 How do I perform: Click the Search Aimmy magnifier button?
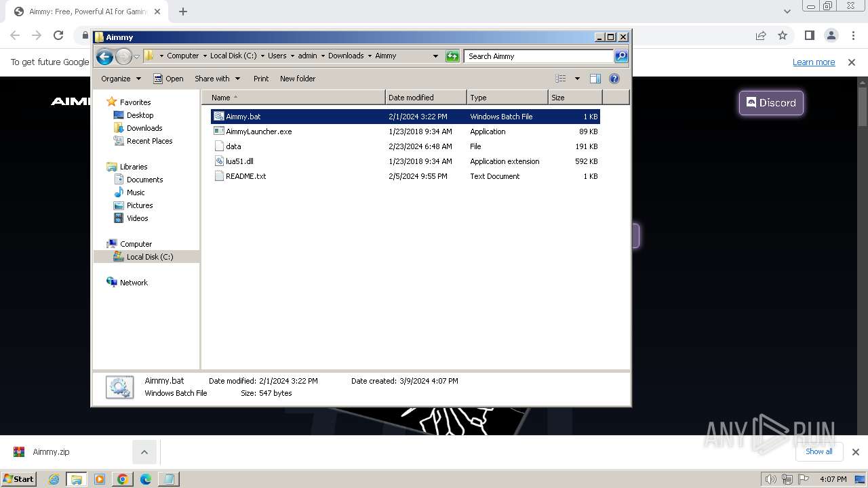pyautogui.click(x=621, y=56)
